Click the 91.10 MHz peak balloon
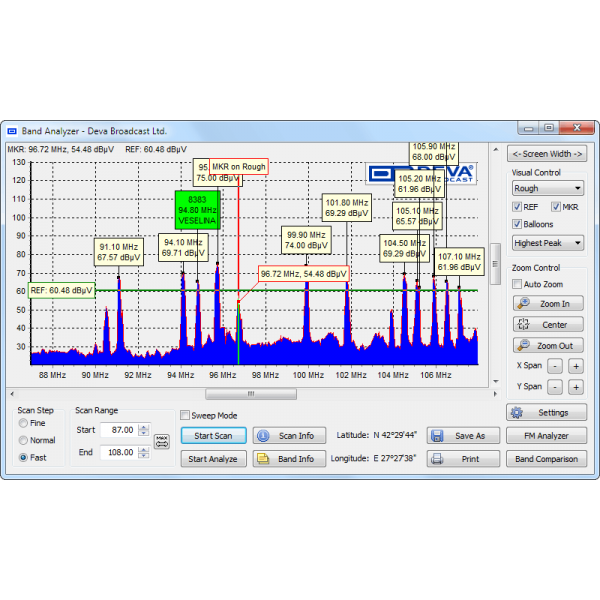The height and width of the screenshot is (600, 600). [119, 252]
